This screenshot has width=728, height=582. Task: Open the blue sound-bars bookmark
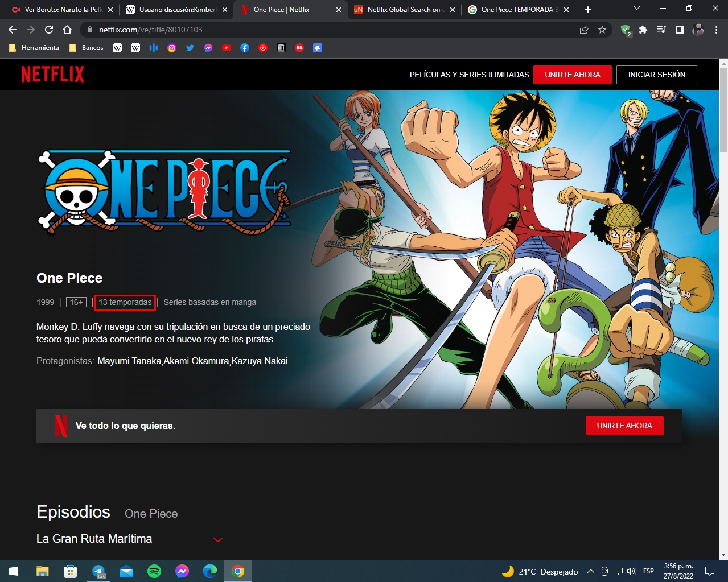[x=154, y=48]
